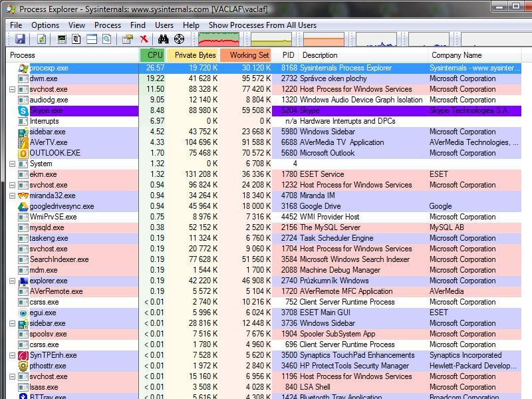Click the crosshair Find Window's Process icon
532x399 pixels.
point(179,40)
